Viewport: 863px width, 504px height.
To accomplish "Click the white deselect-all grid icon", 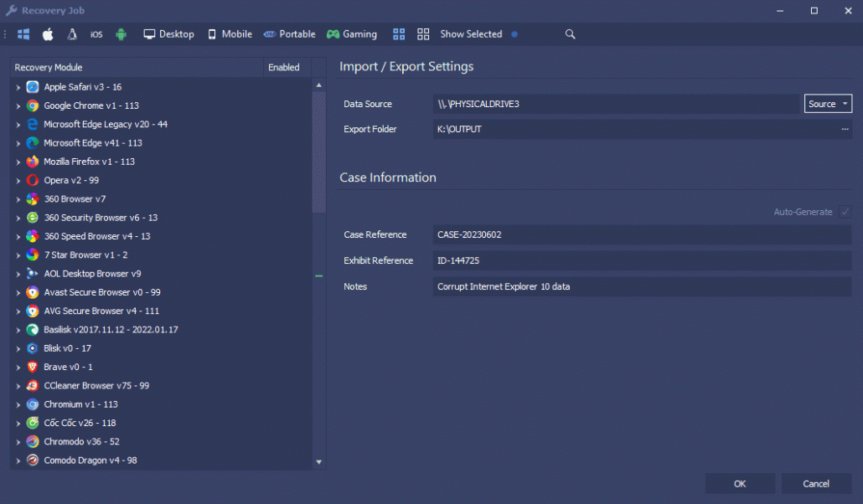I will (423, 34).
